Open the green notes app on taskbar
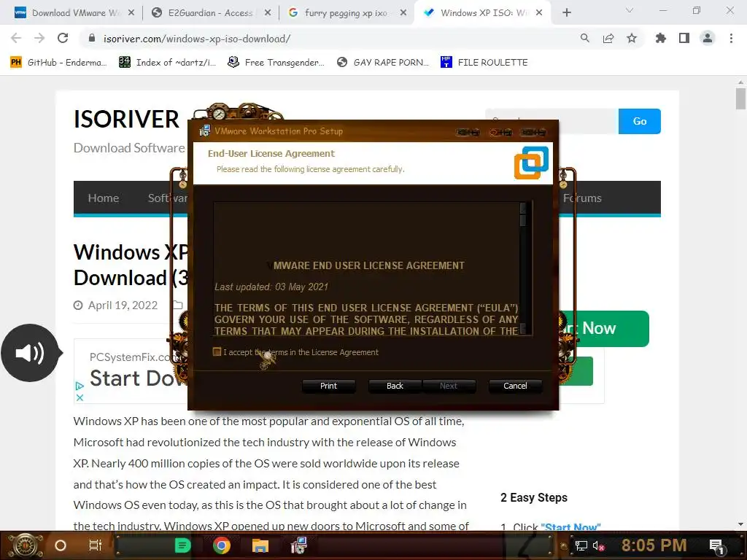 click(x=182, y=545)
